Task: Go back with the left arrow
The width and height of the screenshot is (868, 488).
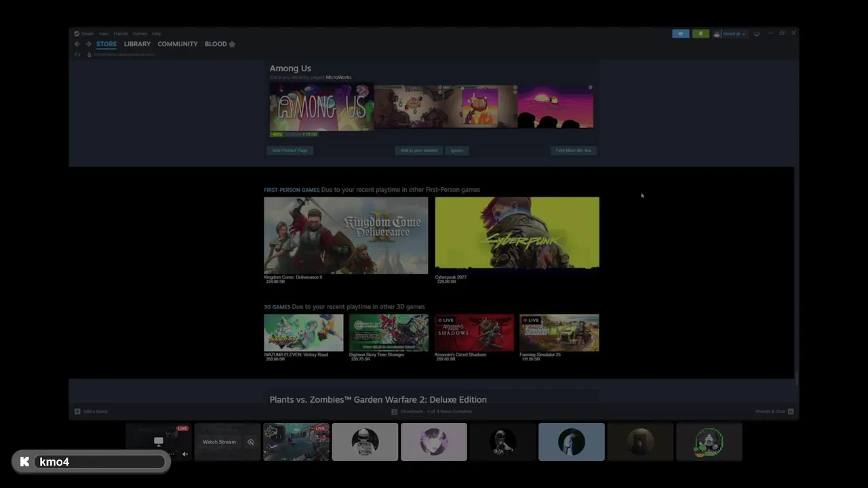Action: [x=77, y=44]
